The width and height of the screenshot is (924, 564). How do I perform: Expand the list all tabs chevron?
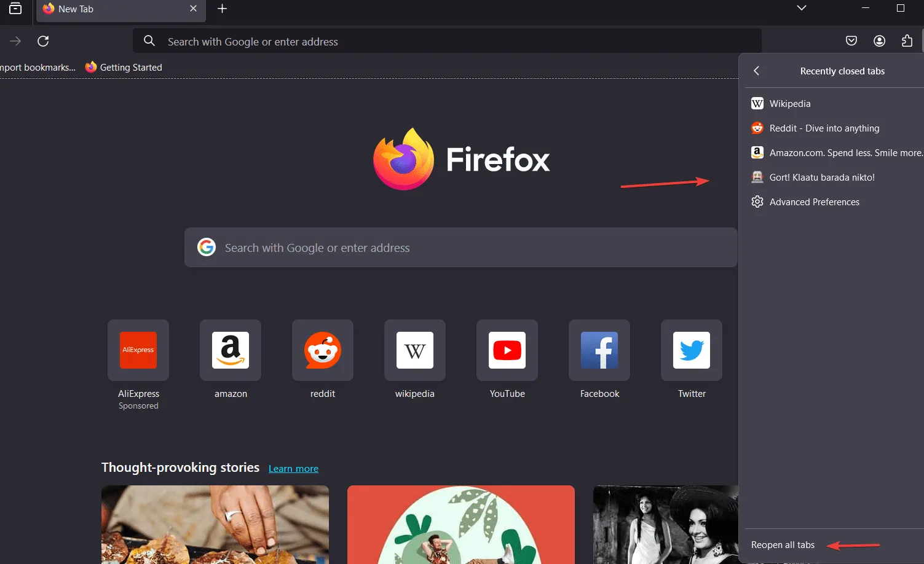pyautogui.click(x=802, y=8)
